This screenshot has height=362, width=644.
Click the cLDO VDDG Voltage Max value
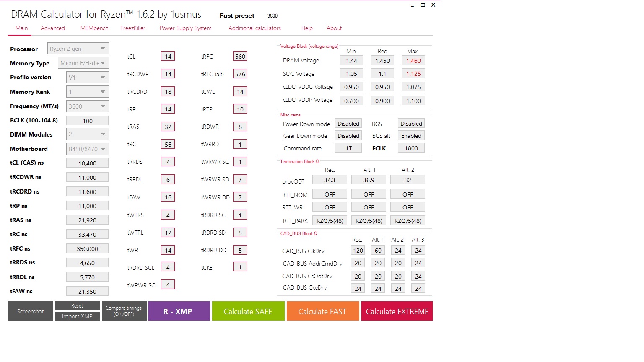pyautogui.click(x=413, y=87)
